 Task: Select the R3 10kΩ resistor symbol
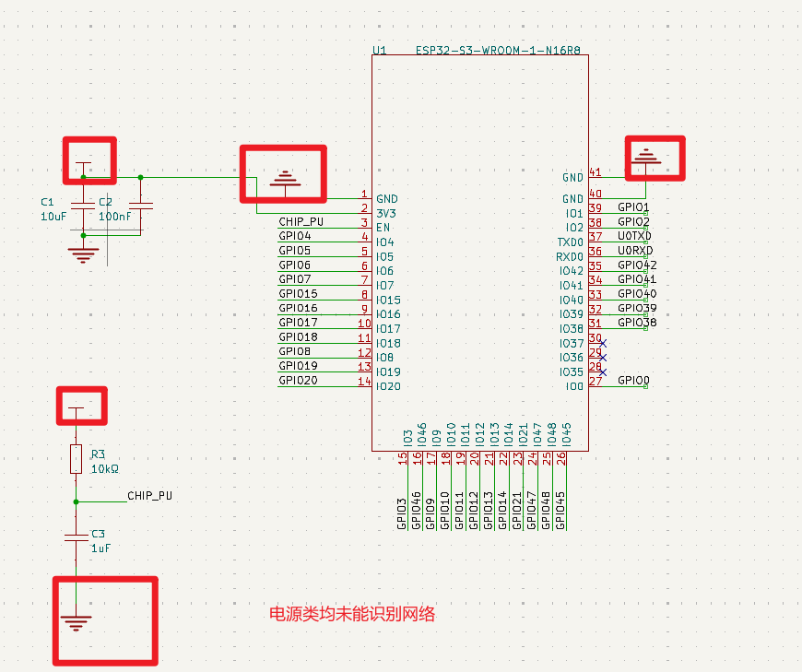(x=76, y=459)
